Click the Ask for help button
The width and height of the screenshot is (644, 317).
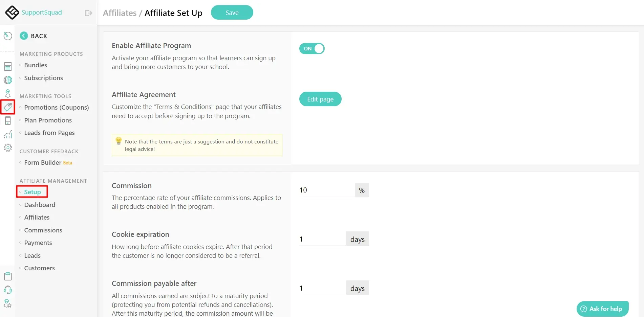pyautogui.click(x=603, y=309)
